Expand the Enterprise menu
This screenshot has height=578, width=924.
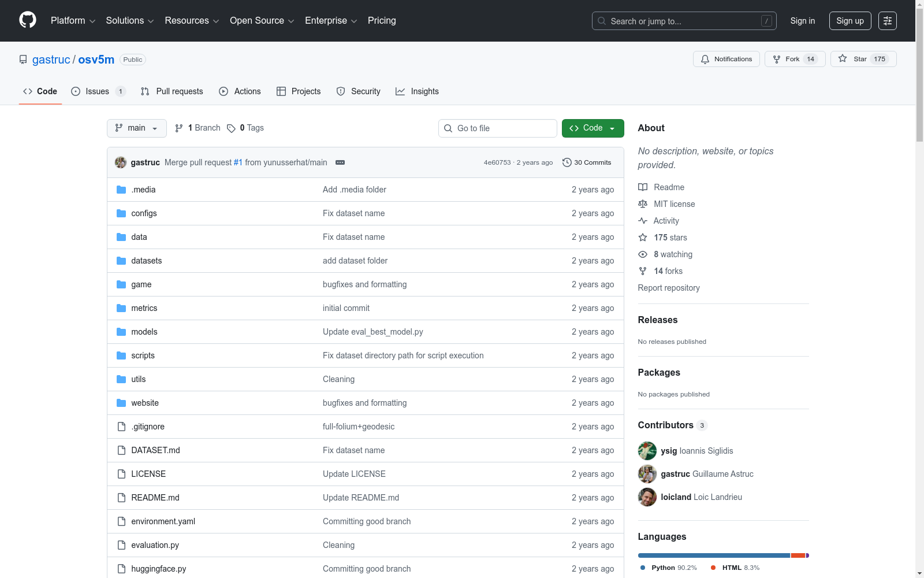331,21
